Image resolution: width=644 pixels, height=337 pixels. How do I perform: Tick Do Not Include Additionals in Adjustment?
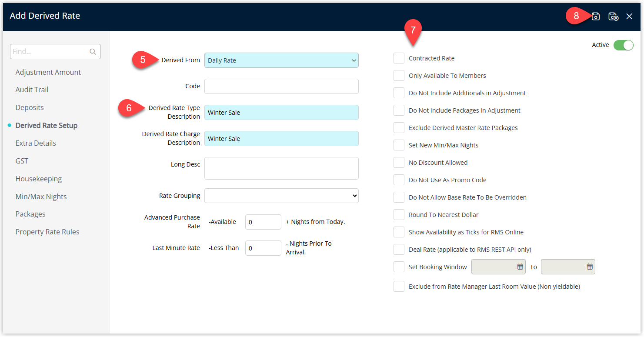399,93
